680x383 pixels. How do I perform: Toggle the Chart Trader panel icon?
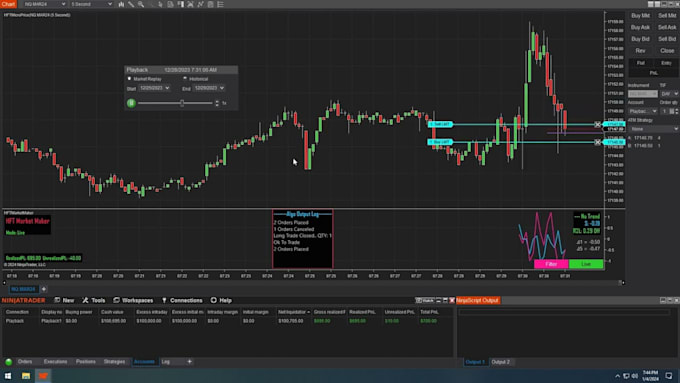pyautogui.click(x=180, y=4)
